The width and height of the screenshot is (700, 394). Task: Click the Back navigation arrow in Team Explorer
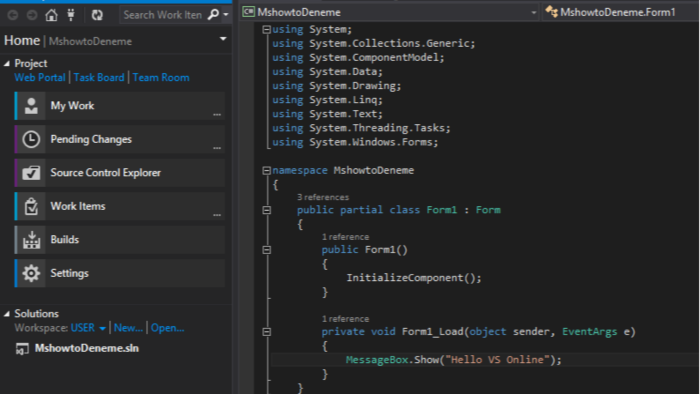pos(12,15)
